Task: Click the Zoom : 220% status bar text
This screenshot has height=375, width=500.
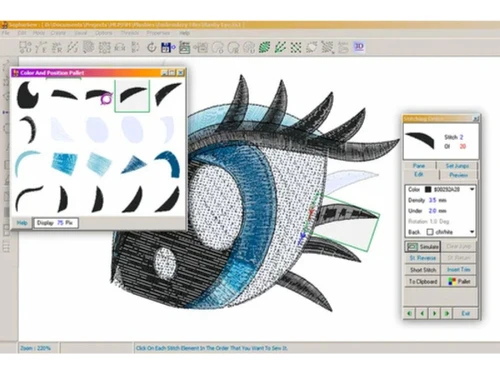Action: [35, 348]
